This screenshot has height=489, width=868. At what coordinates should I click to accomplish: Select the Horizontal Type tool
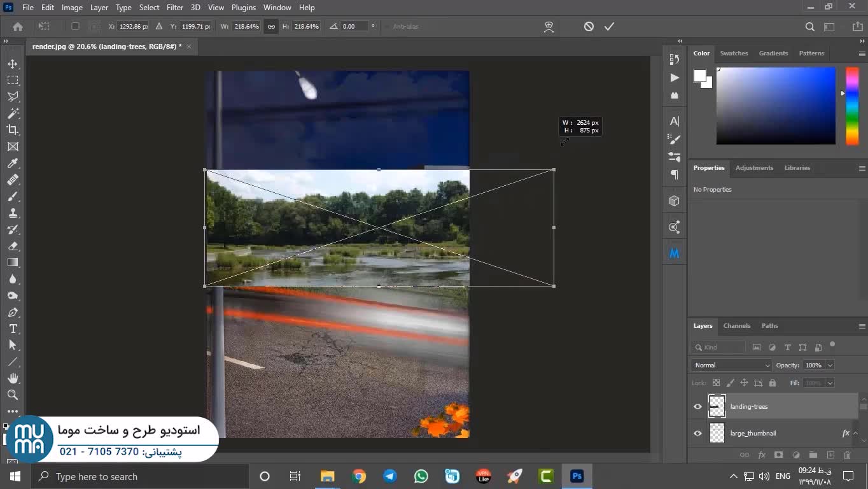click(13, 329)
